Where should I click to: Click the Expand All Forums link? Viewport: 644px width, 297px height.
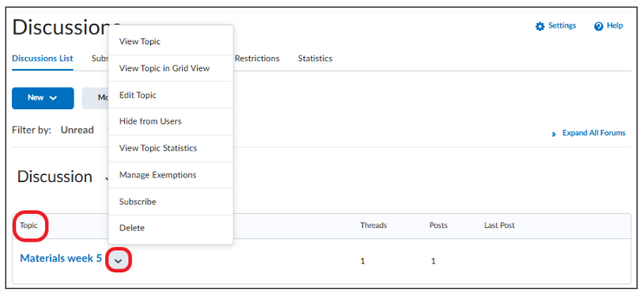pyautogui.click(x=593, y=133)
